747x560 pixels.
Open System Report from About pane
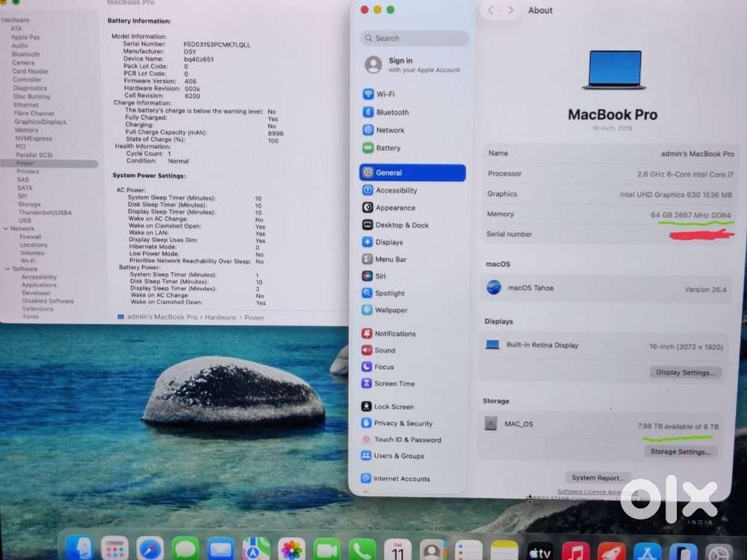tap(598, 478)
